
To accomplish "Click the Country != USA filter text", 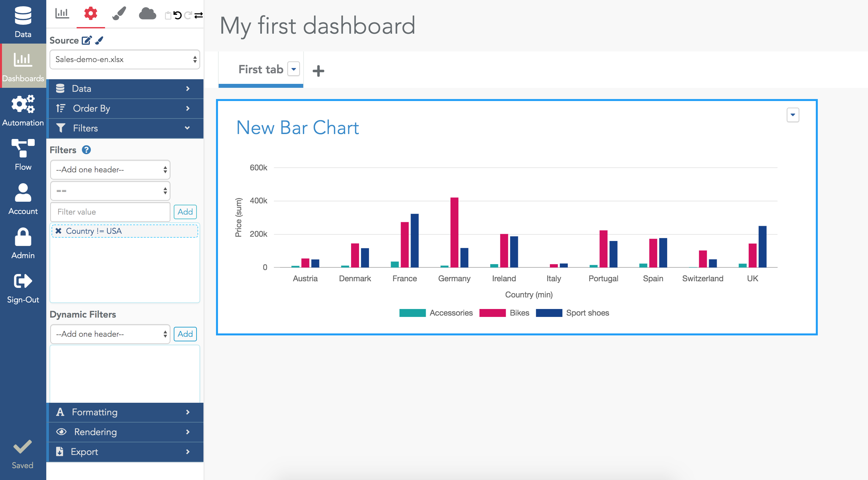I will [94, 231].
